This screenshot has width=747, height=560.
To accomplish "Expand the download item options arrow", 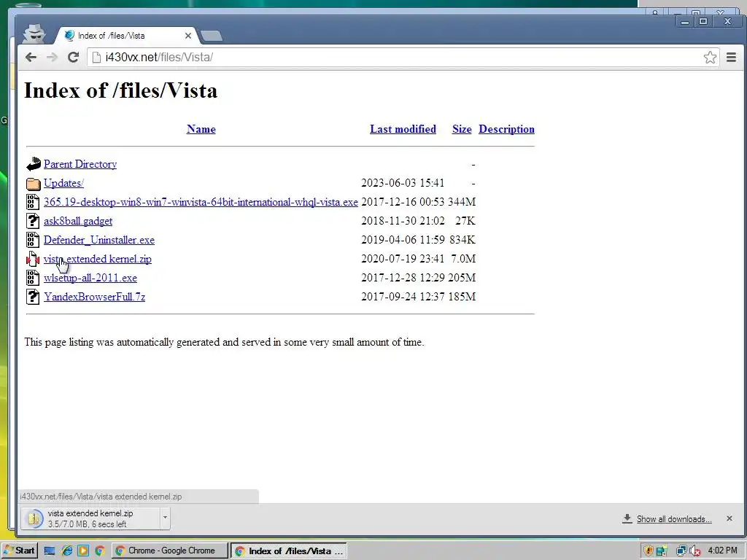I will coord(164,518).
